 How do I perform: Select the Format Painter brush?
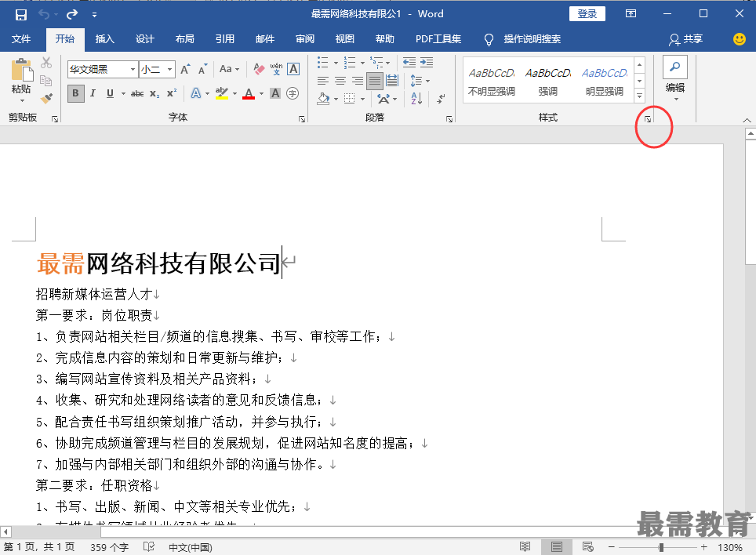(46, 98)
